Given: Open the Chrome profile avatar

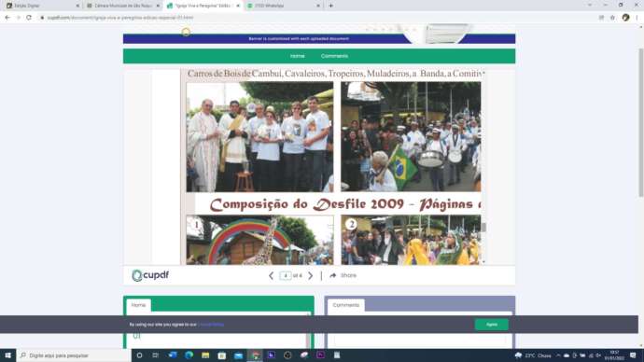Looking at the screenshot, I should (625, 18).
